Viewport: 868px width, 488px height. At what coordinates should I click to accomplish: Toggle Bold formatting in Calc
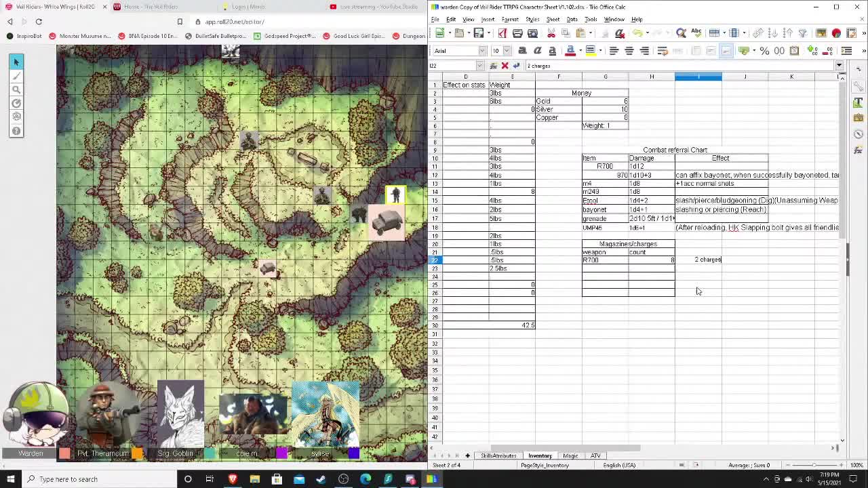click(x=523, y=50)
